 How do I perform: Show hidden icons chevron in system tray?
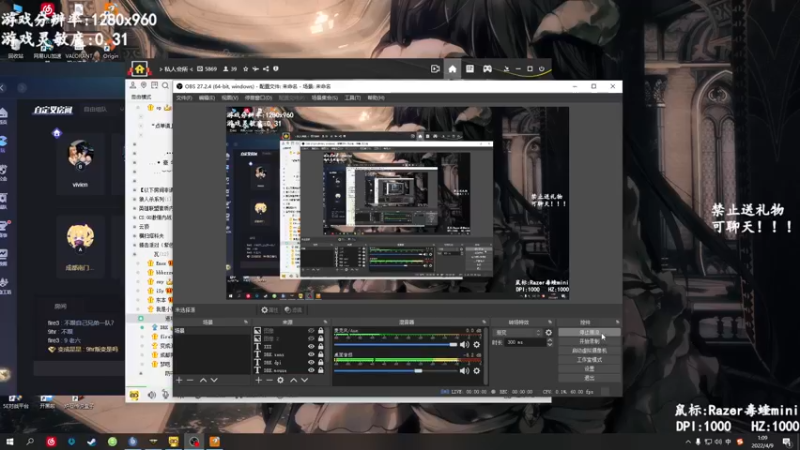coord(688,442)
